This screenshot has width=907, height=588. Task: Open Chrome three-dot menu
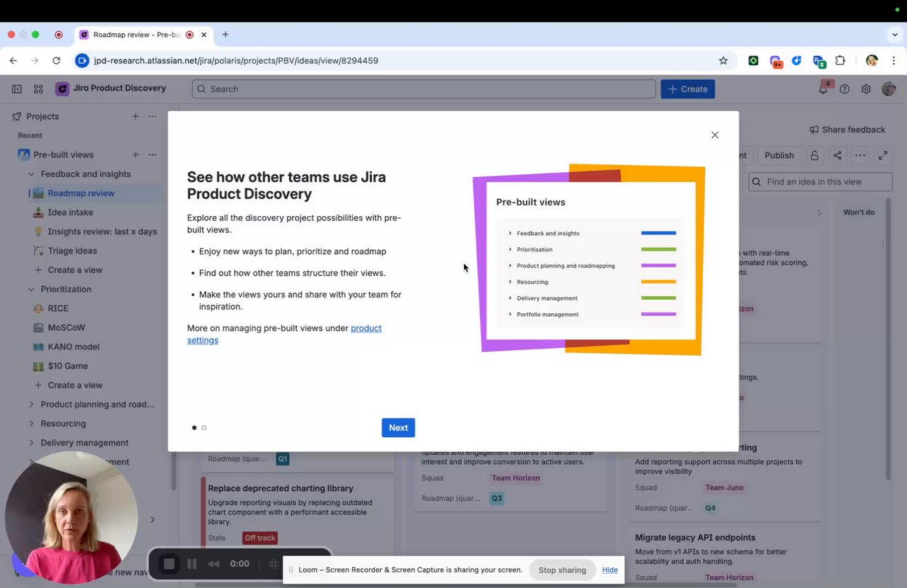coord(894,61)
